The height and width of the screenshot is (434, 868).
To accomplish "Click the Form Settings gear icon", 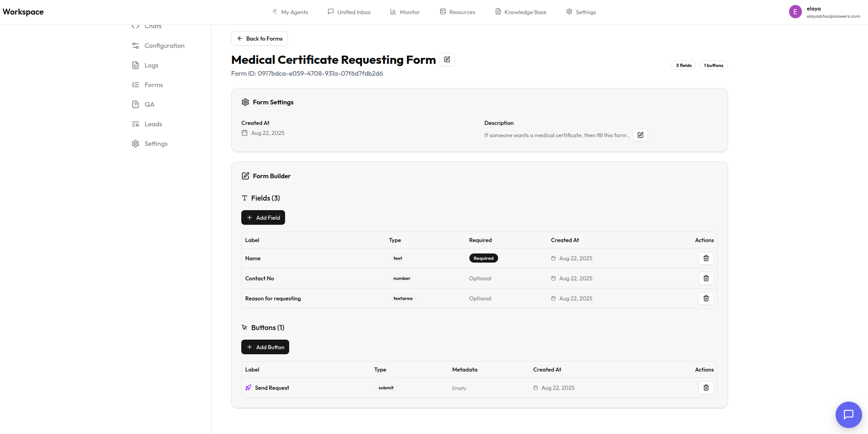I will (x=245, y=102).
